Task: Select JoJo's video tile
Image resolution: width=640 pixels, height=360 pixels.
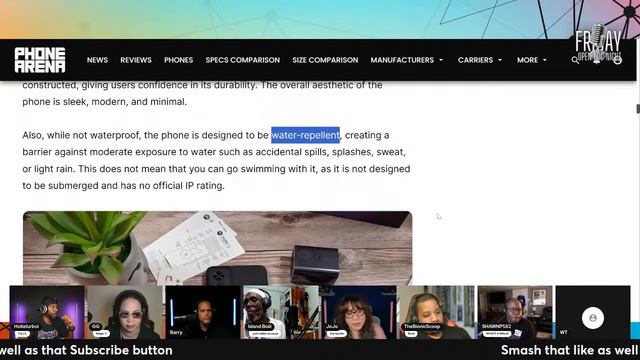Action: point(359,312)
